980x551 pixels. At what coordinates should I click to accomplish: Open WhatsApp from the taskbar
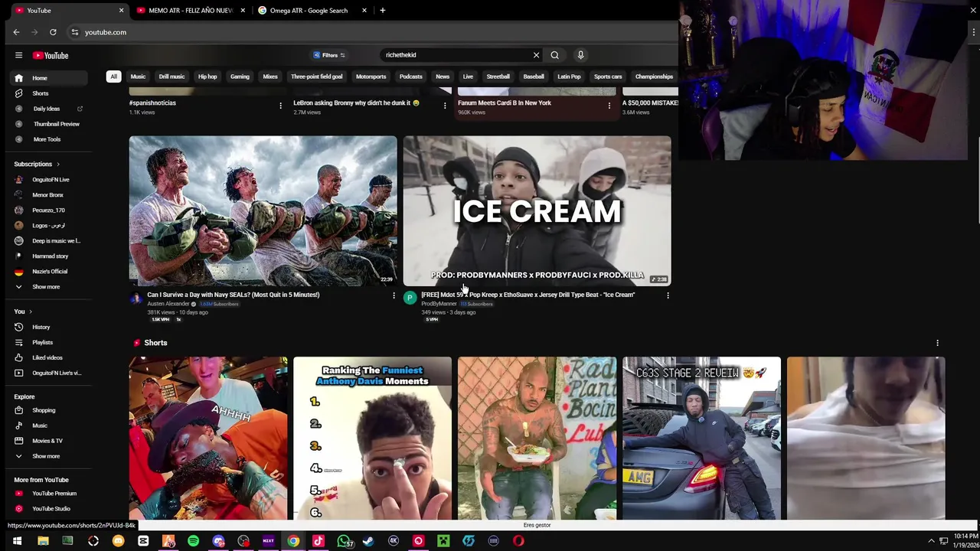[x=344, y=541]
